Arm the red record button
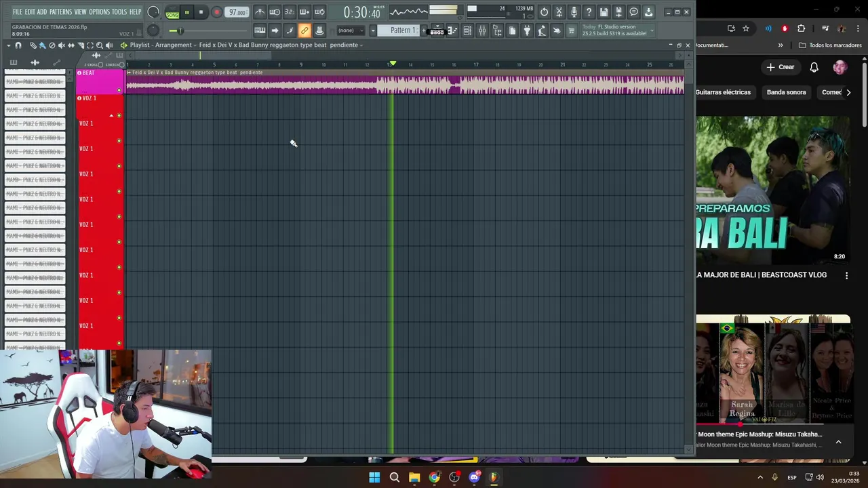This screenshot has height=488, width=868. [216, 12]
